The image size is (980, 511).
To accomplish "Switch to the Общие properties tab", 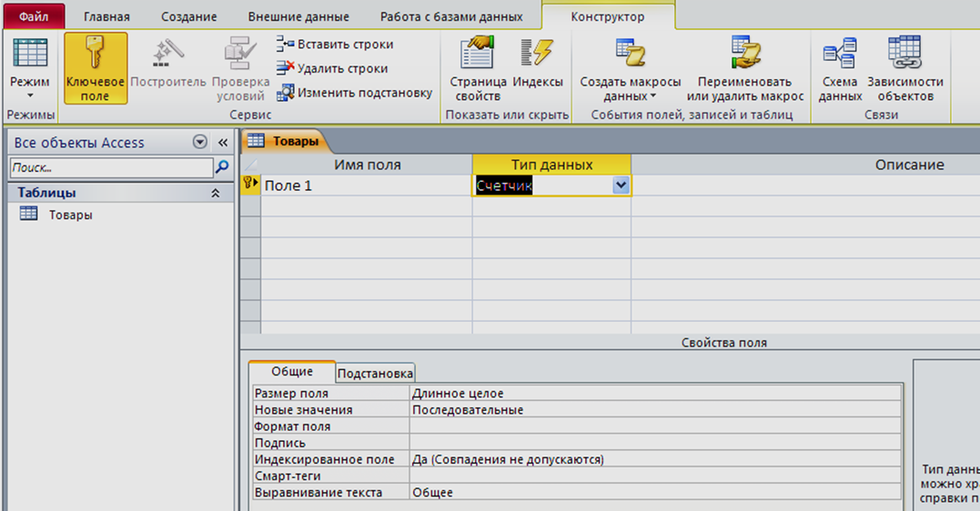I will pyautogui.click(x=292, y=372).
